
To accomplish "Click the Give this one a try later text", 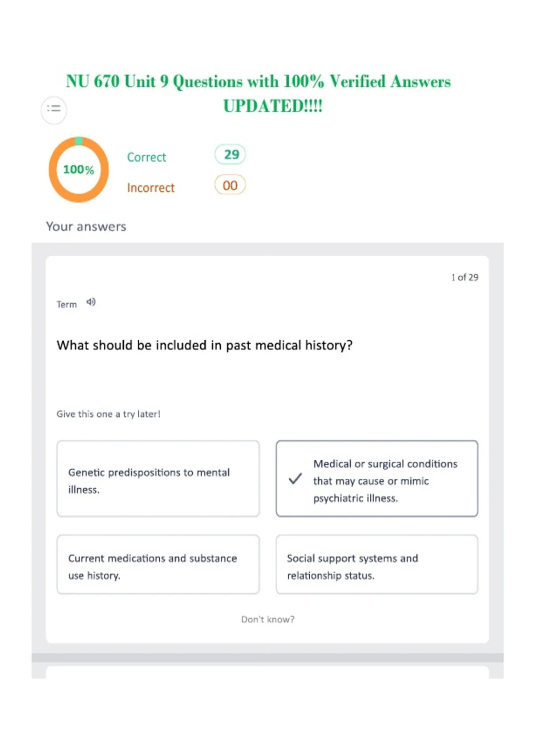I will (108, 414).
